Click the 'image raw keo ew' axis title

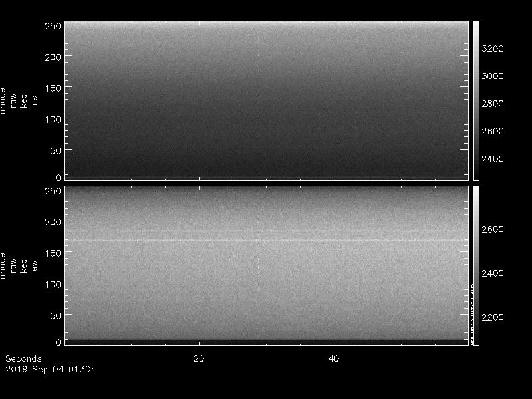coord(19,265)
